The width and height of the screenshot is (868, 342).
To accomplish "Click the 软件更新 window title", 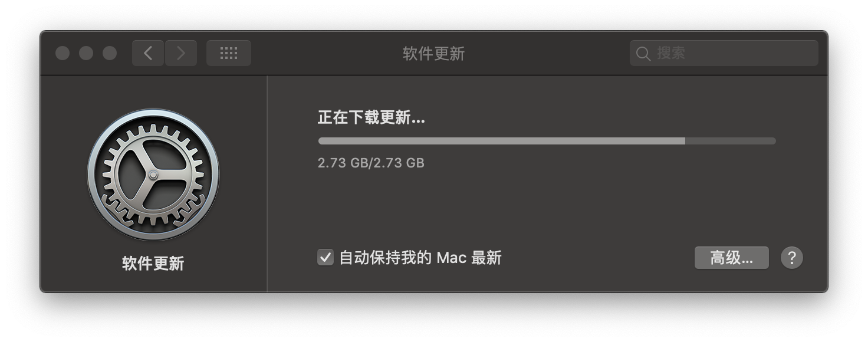I will 434,54.
